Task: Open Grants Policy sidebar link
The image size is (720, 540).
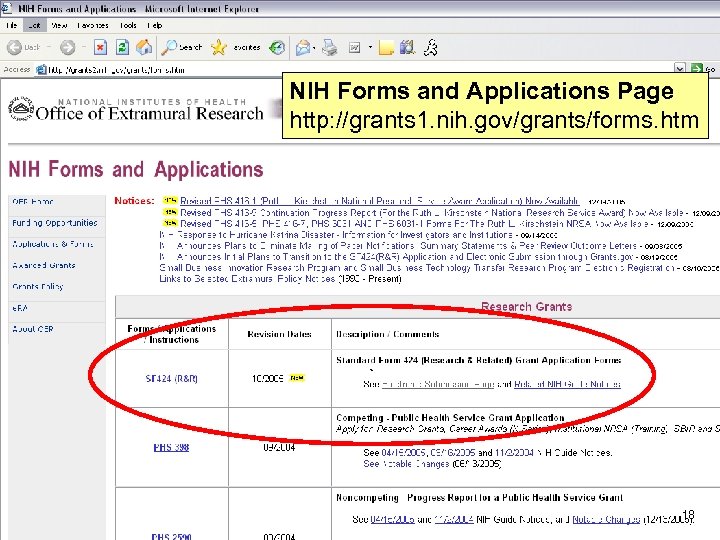Action: tap(38, 287)
